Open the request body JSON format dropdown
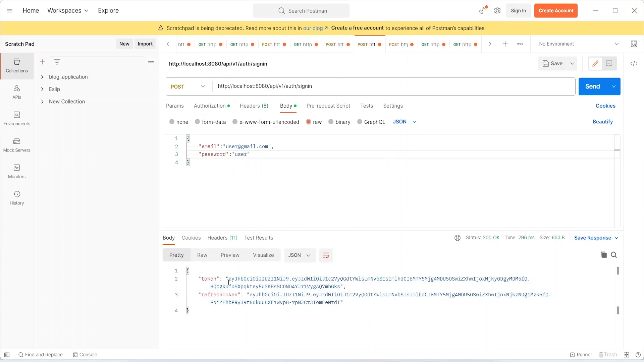 coord(405,122)
